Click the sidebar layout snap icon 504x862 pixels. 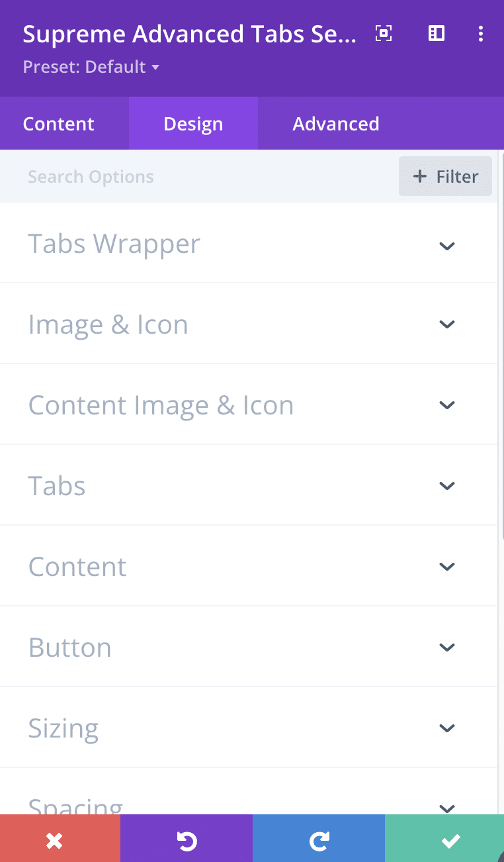[437, 34]
